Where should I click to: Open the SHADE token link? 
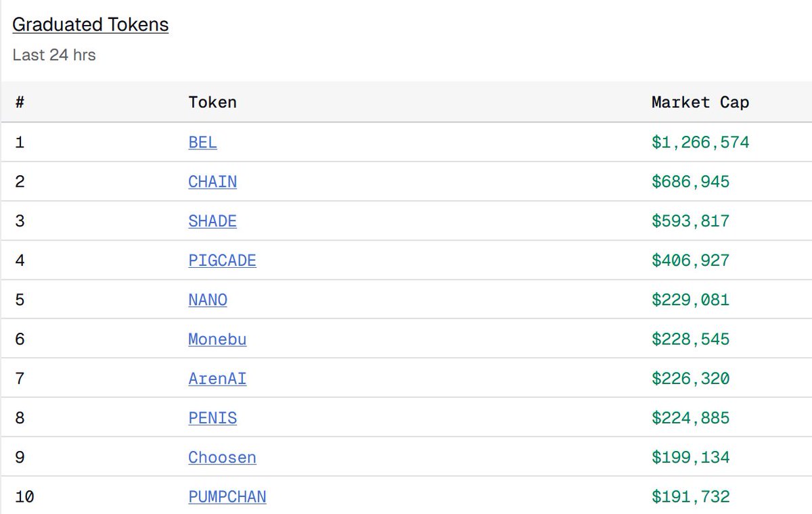tap(212, 221)
